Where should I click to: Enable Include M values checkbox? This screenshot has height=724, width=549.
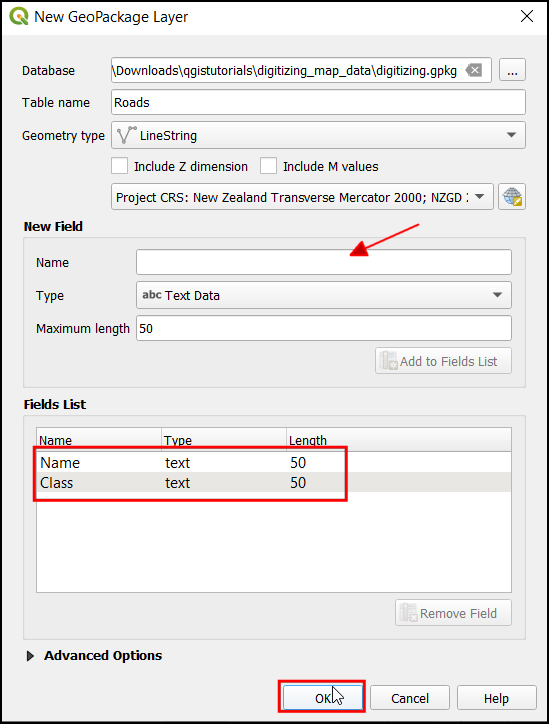[x=268, y=166]
